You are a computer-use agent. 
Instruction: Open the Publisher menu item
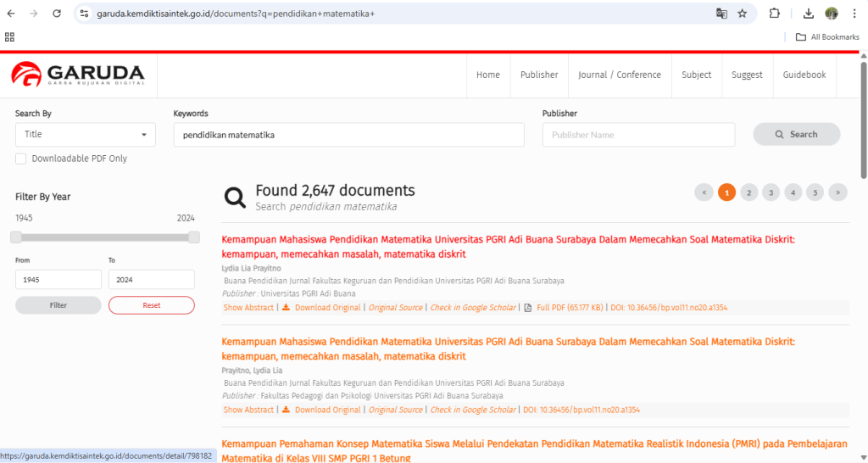[539, 75]
